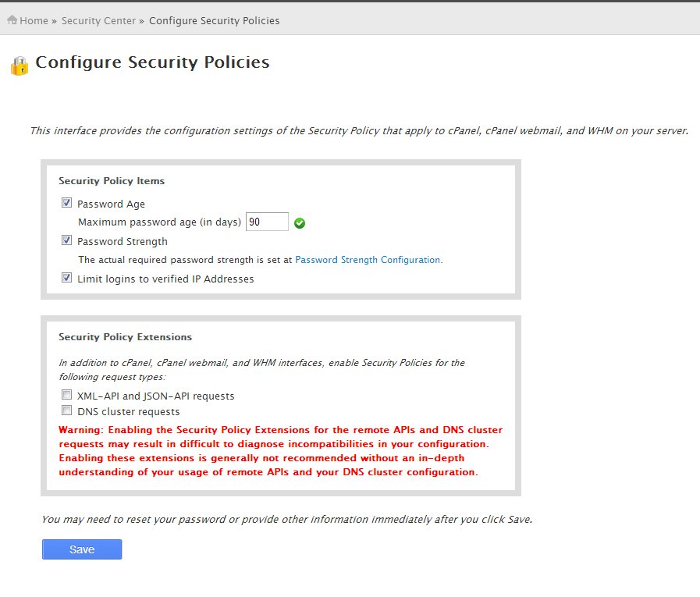Enable XML-API and JSON-API requests checkbox
Viewport: 700px width, 597px height.
(x=66, y=395)
